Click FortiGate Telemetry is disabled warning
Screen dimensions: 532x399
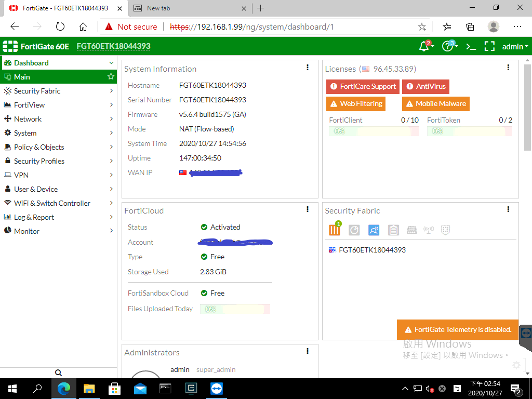pyautogui.click(x=458, y=329)
